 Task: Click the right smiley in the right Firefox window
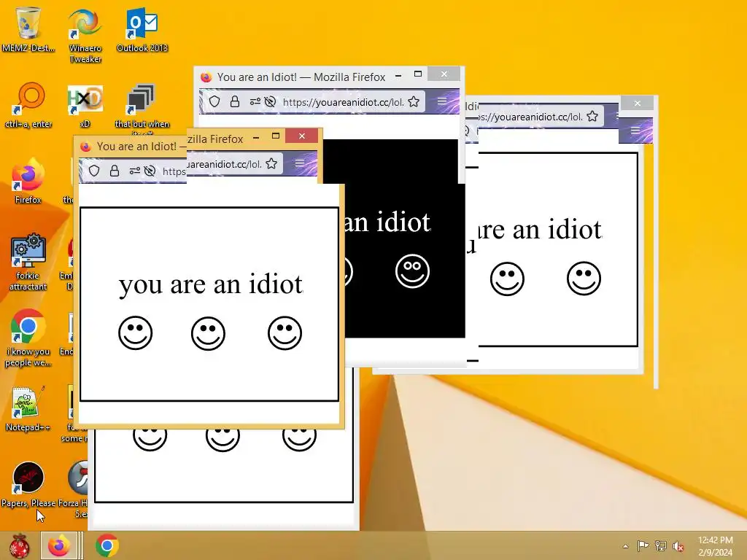click(x=584, y=279)
